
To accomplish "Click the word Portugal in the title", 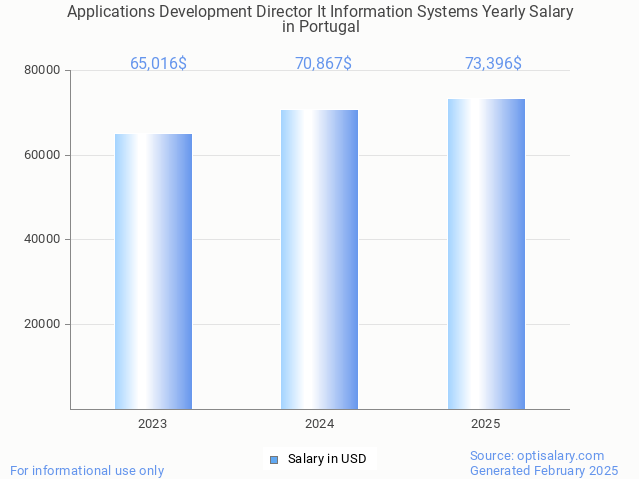I will tap(329, 27).
